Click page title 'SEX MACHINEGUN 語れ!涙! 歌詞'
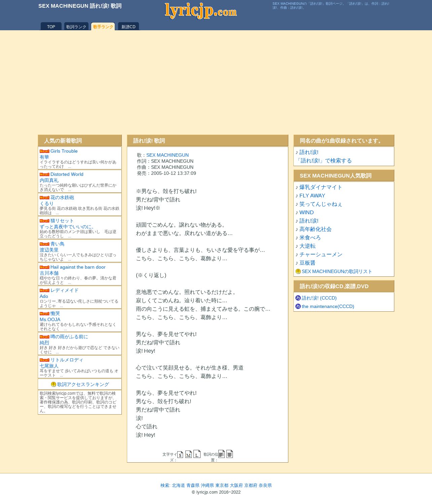The width and height of the screenshot is (432, 504). tap(80, 6)
